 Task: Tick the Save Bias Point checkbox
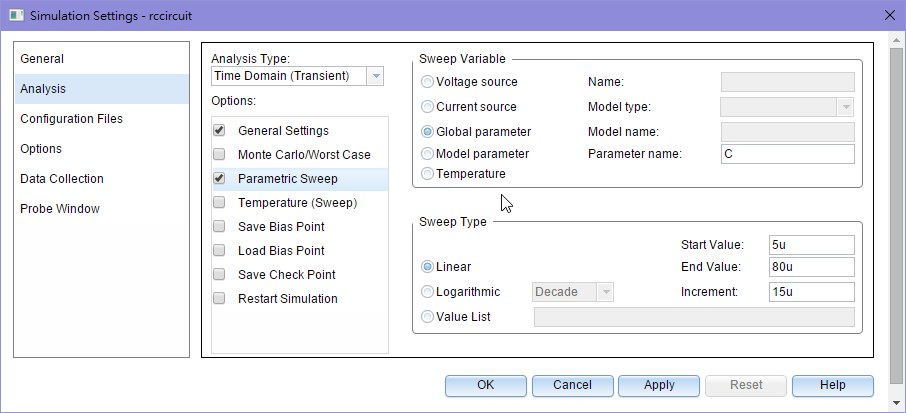pos(219,226)
